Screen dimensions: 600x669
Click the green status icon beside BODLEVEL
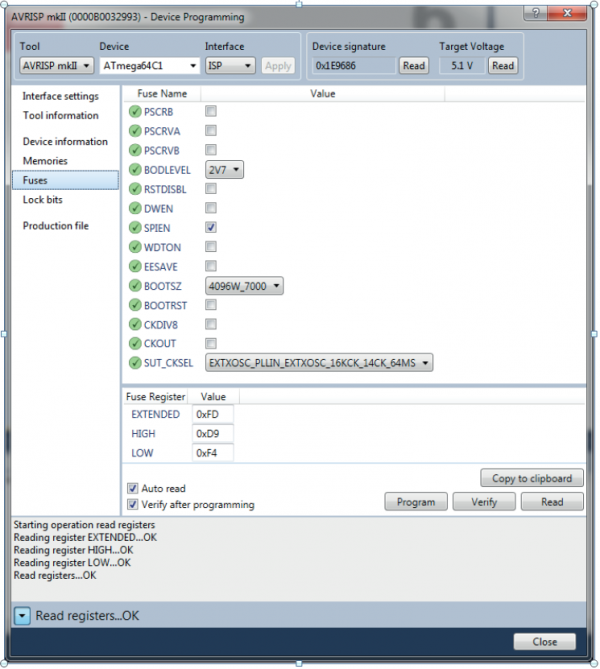[135, 170]
